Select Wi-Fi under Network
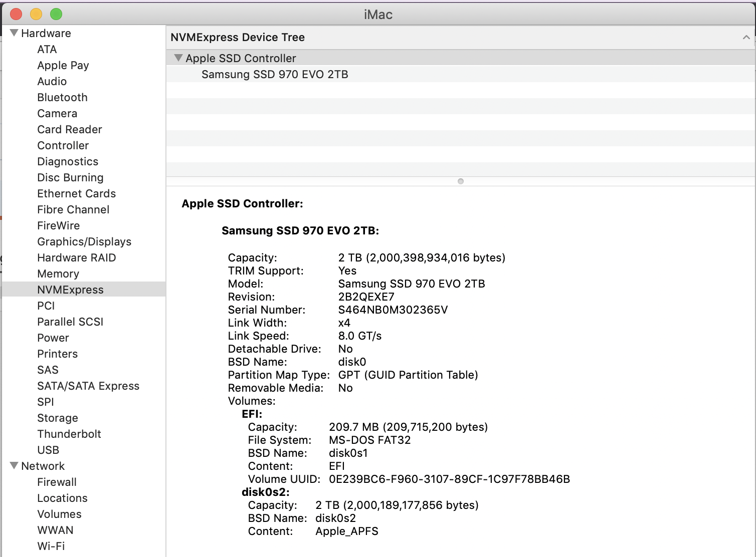 (x=51, y=546)
